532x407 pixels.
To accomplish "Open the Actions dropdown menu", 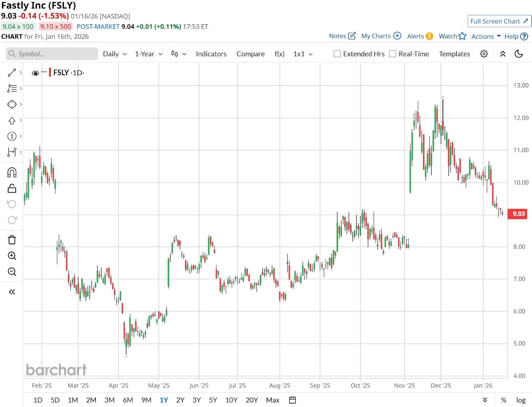I will tap(486, 36).
